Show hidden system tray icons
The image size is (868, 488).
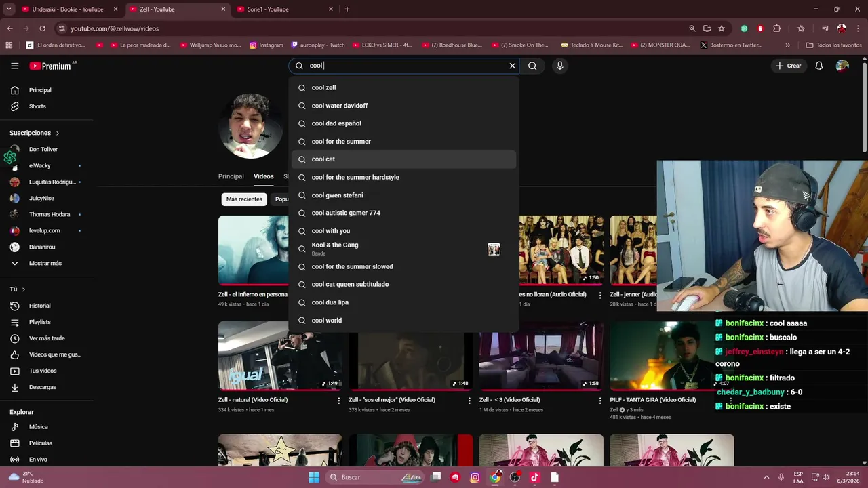click(x=766, y=477)
